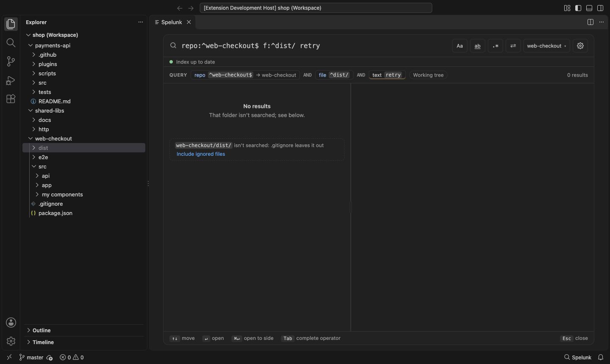Toggle the secondary side bar icon

(600, 8)
